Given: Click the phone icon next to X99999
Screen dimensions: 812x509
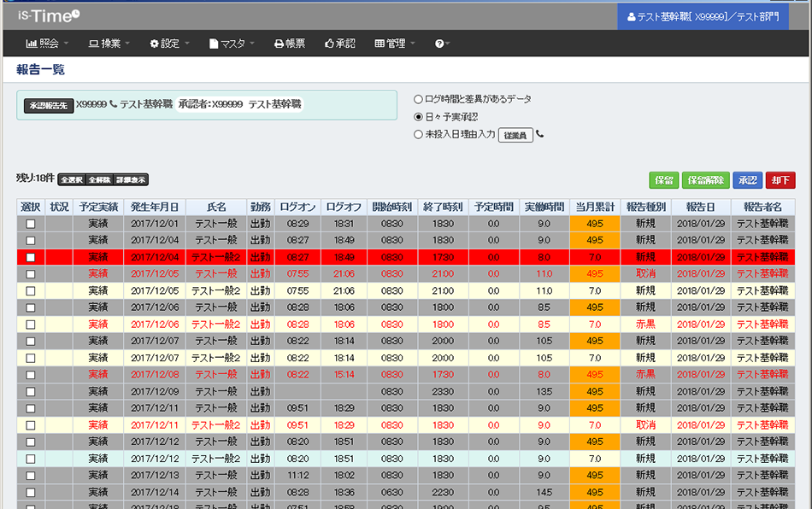Looking at the screenshot, I should (x=114, y=104).
